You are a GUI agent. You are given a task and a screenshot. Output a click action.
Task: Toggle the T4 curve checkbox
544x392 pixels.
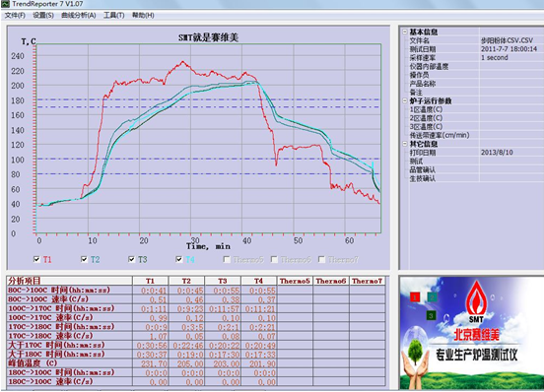pos(179,259)
